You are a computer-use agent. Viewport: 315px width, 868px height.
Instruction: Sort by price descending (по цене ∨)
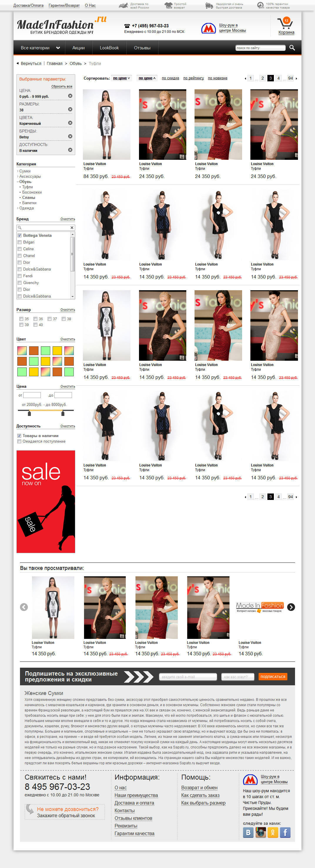122,78
